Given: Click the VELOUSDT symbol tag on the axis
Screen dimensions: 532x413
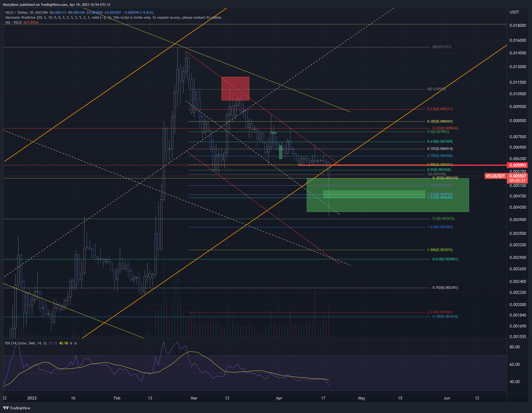Looking at the screenshot, I should [495, 176].
